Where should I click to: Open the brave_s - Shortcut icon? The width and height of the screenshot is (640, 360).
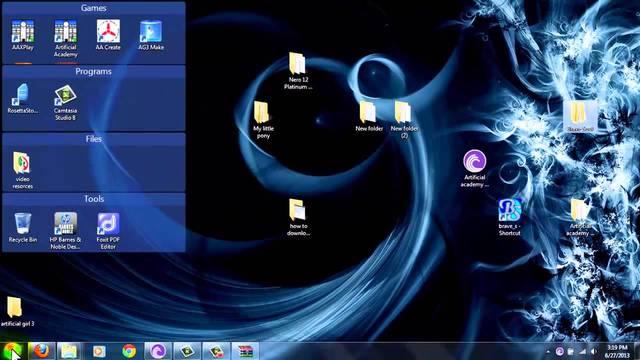[x=509, y=217]
